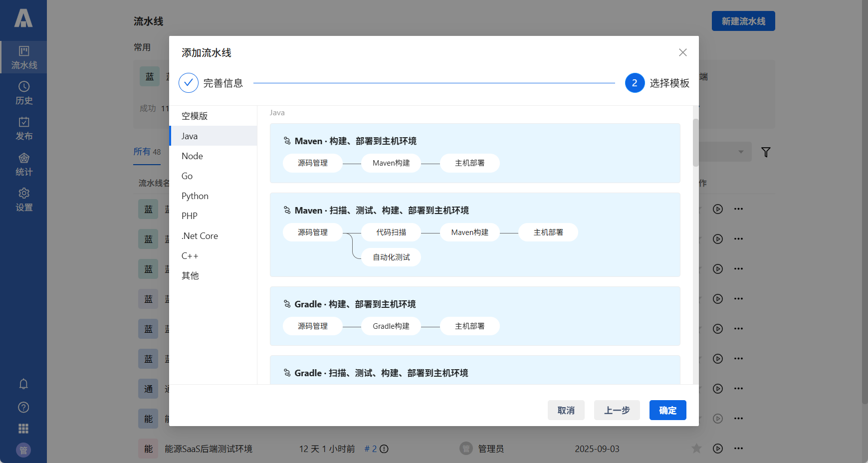Viewport: 868px width, 463px height.
Task: Open more options for 能源SaaS后端测试环境
Action: click(739, 448)
